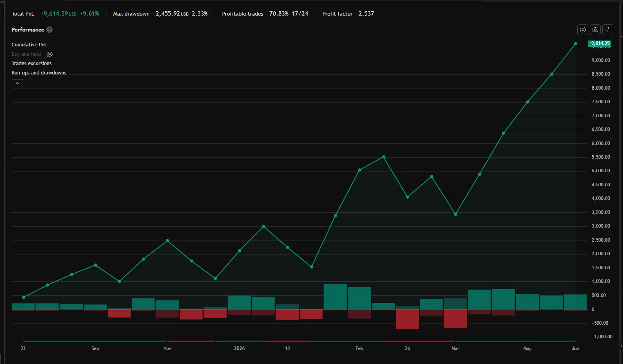Select the data point above Nov

(167, 240)
